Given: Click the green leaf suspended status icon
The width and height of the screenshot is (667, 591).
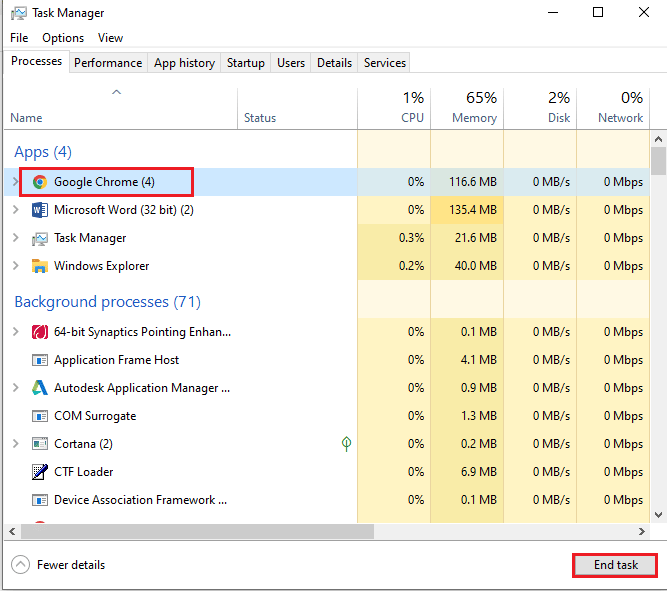Looking at the screenshot, I should [346, 444].
